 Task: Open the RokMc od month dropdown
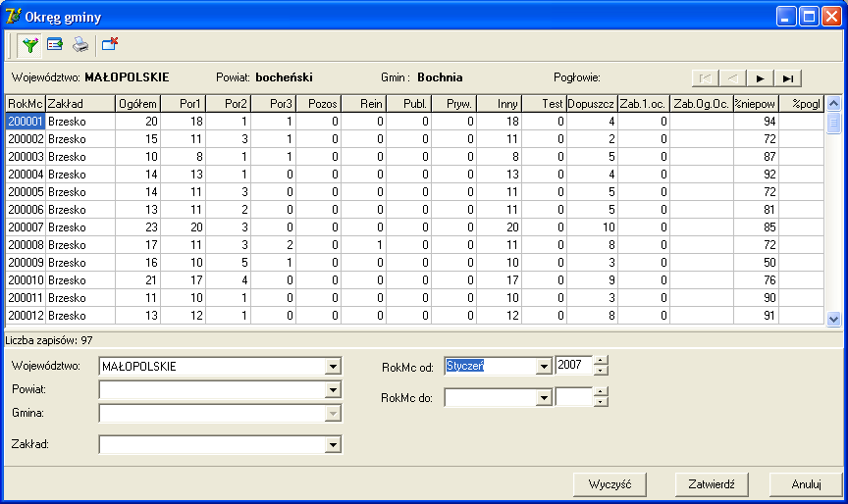544,367
